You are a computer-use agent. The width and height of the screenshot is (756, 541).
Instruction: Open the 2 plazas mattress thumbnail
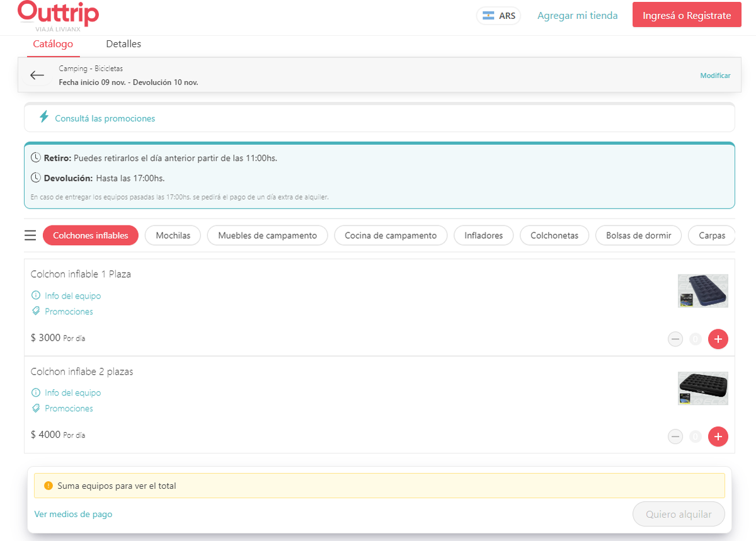click(702, 388)
